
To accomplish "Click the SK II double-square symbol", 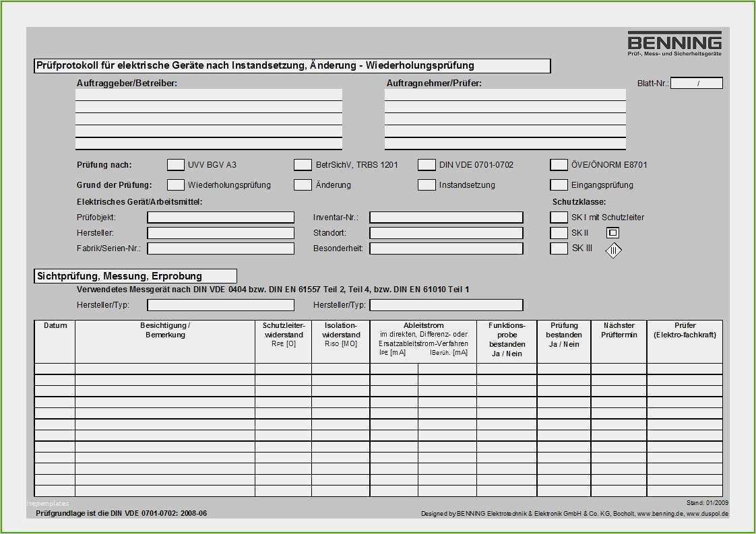I will tap(612, 233).
